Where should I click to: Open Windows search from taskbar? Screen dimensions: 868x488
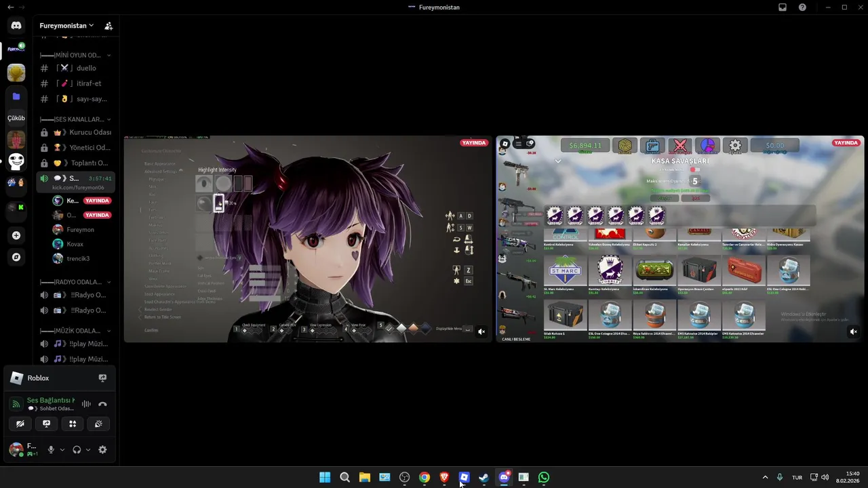tap(344, 477)
